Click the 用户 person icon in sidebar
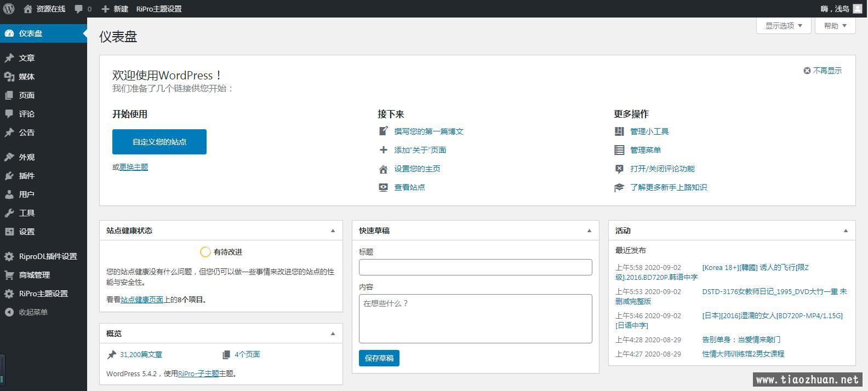The width and height of the screenshot is (868, 391). click(x=9, y=194)
